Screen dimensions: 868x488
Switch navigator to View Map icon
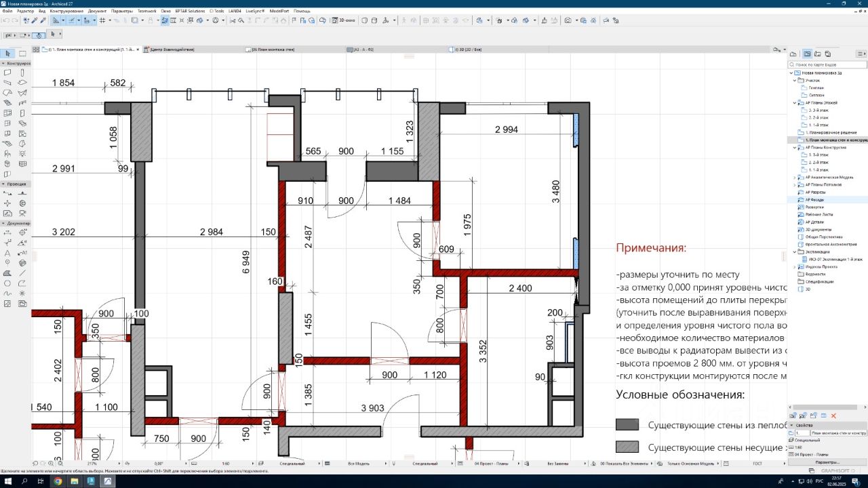click(x=807, y=54)
